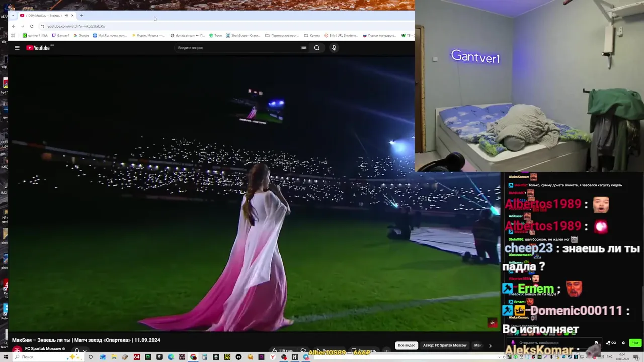Viewport: 644px width, 362px height.
Task: Open a new browser tab with the plus button
Action: click(82, 16)
